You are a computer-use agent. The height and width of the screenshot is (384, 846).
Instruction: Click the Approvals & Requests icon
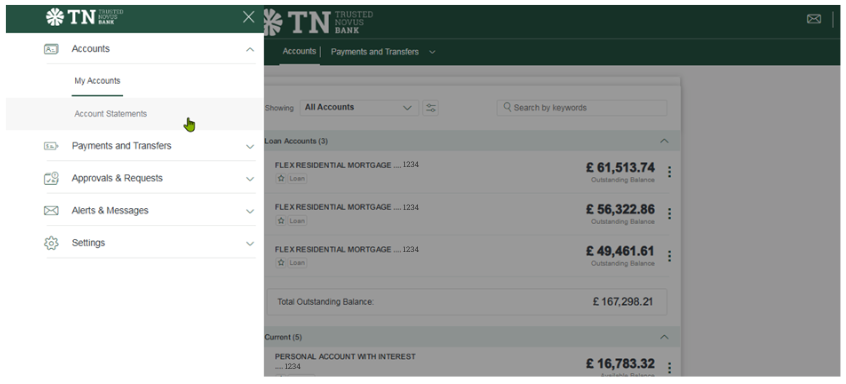click(x=51, y=179)
